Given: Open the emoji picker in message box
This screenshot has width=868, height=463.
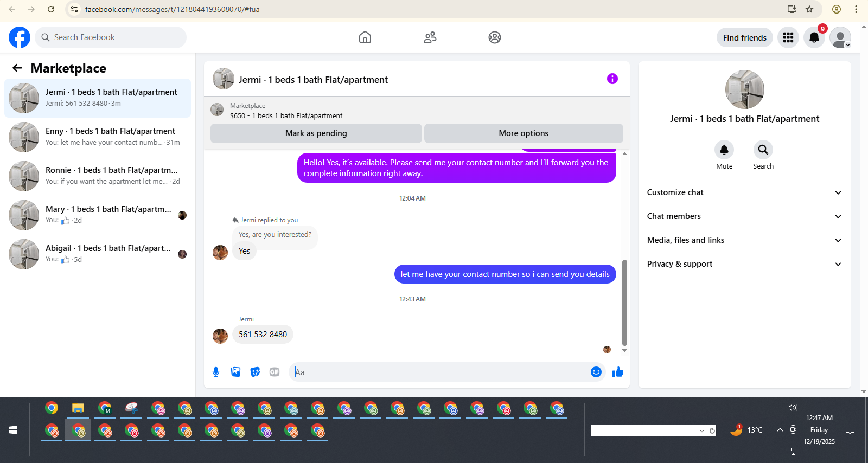Looking at the screenshot, I should [596, 372].
